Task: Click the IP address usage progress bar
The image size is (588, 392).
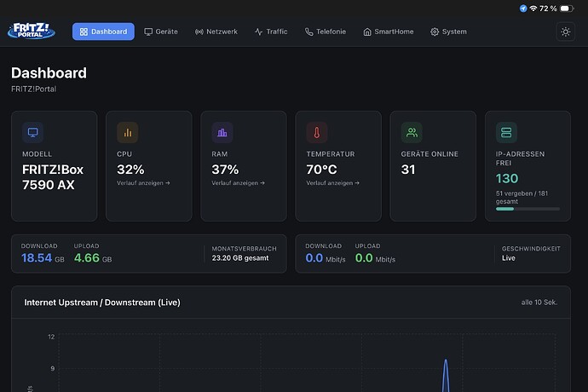Action: 527,209
